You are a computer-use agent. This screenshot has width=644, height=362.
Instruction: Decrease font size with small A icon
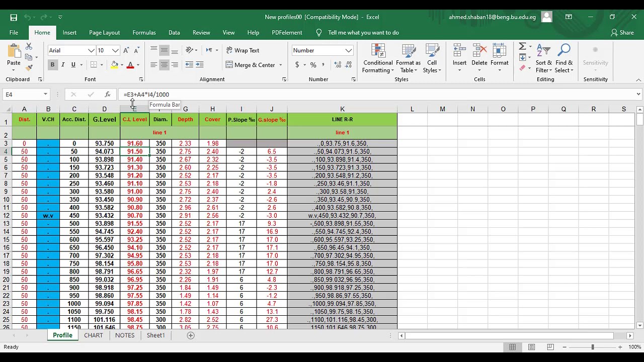click(x=136, y=50)
